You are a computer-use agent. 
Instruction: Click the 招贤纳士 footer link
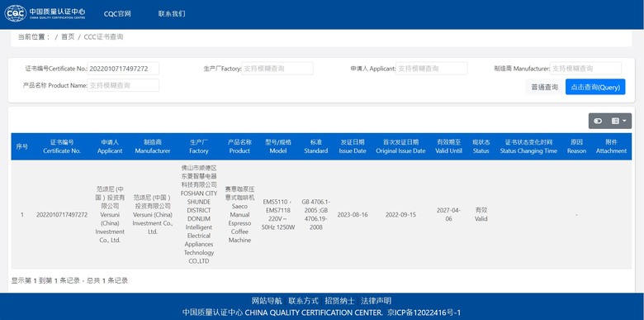[339, 301]
